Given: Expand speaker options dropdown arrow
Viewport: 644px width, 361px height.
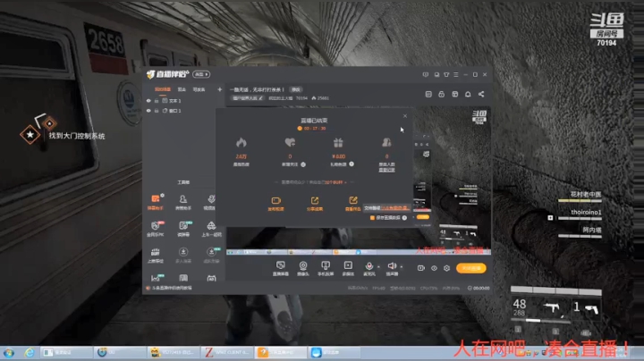Looking at the screenshot, I should pyautogui.click(x=402, y=266).
